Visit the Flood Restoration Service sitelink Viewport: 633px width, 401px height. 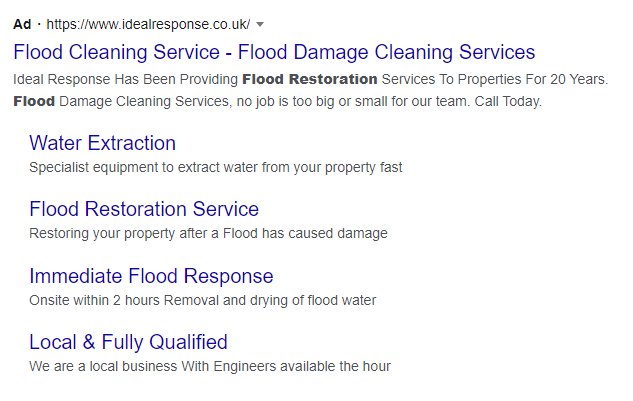coord(144,209)
